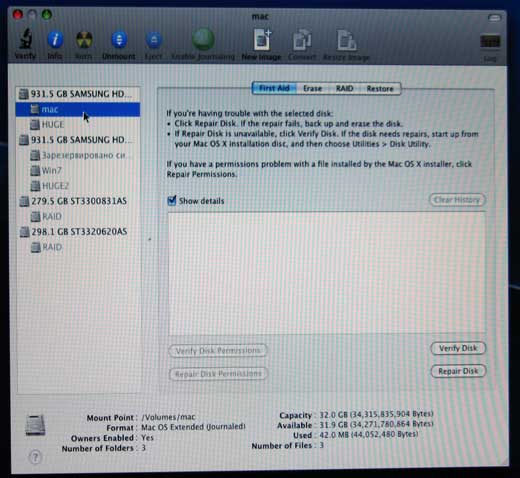520x478 pixels.
Task: Click the Burn radiation icon
Action: [x=84, y=40]
